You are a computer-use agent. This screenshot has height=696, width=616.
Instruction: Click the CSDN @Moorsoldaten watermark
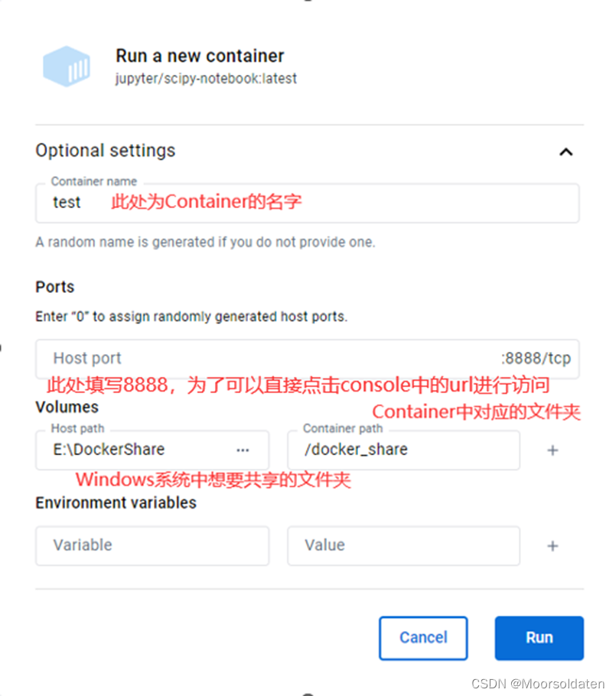538,685
